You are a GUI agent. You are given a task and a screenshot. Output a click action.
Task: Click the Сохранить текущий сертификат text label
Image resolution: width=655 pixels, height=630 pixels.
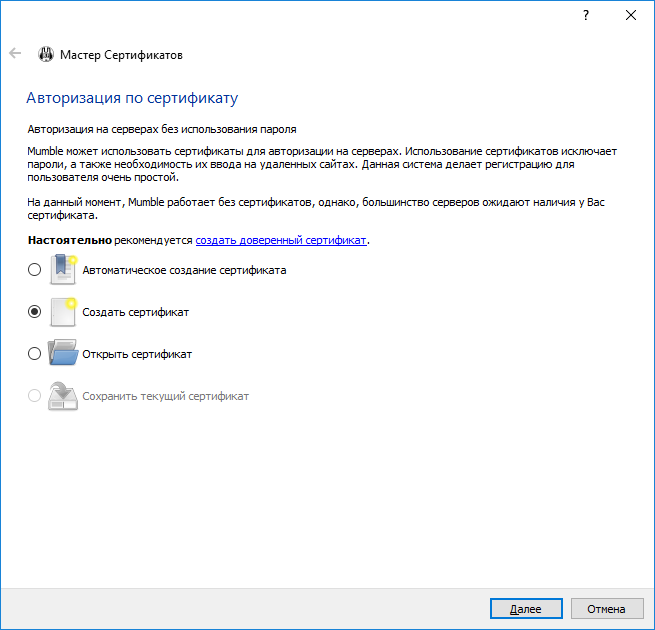(165, 396)
